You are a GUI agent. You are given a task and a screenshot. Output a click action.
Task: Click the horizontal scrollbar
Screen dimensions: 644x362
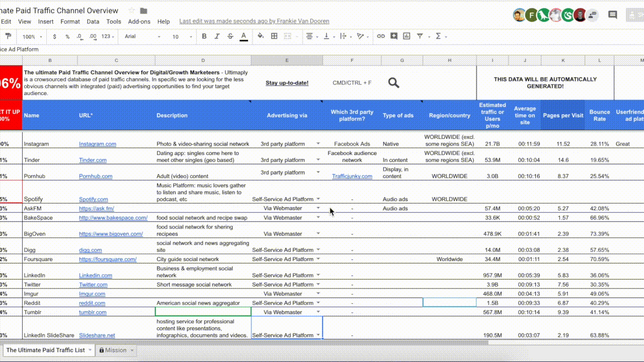coord(244,342)
